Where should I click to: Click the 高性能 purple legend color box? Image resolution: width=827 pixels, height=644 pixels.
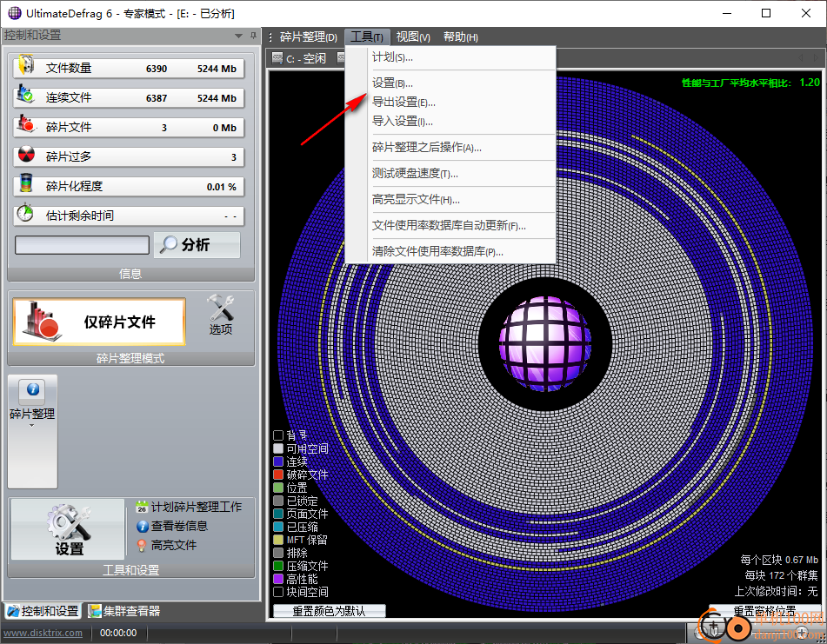point(278,579)
